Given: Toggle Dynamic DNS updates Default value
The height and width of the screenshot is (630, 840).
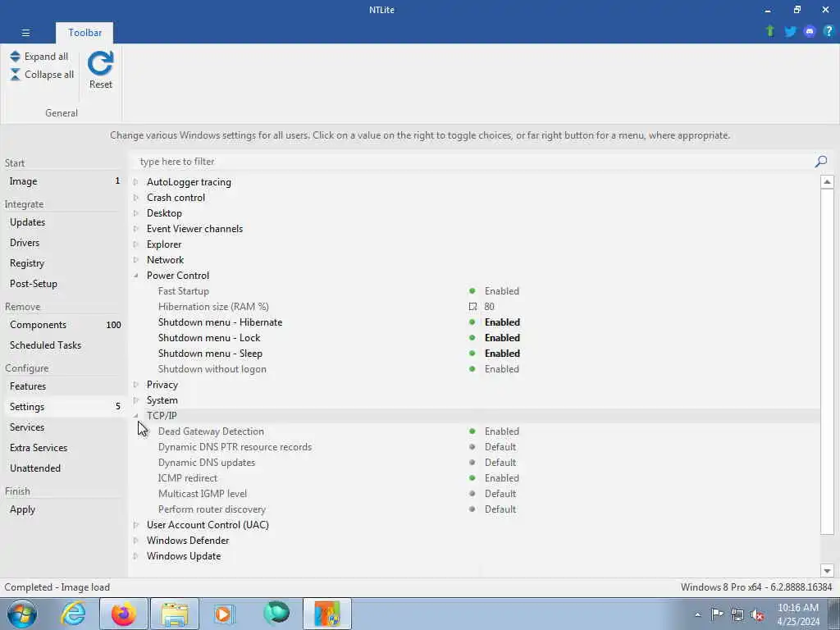Looking at the screenshot, I should [x=500, y=463].
